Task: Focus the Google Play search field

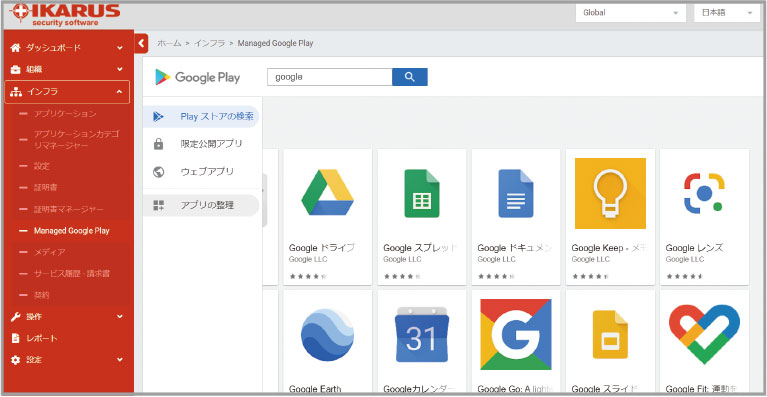Action: tap(330, 77)
